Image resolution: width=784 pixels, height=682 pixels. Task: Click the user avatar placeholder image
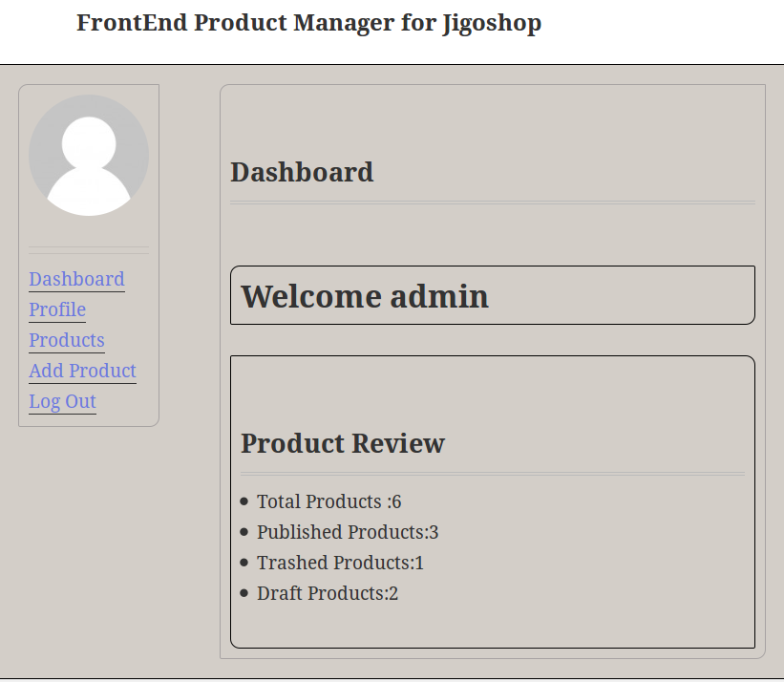(89, 155)
